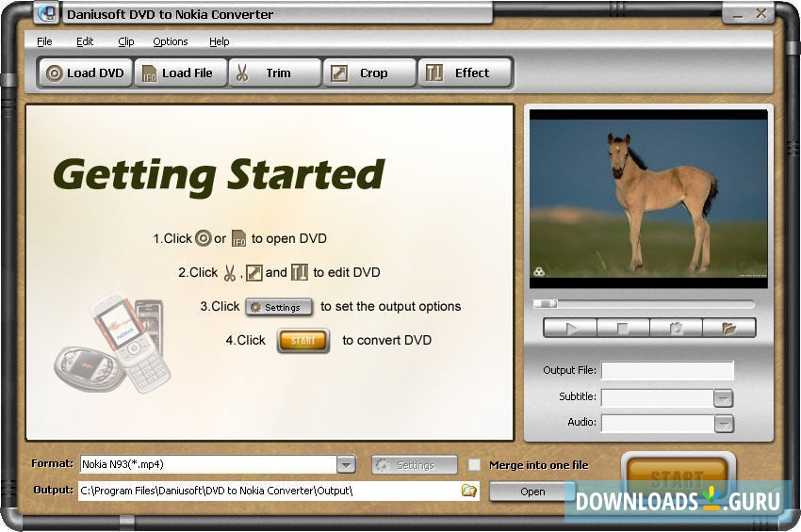Play the preview video
This screenshot has width=801, height=532.
coord(570,328)
